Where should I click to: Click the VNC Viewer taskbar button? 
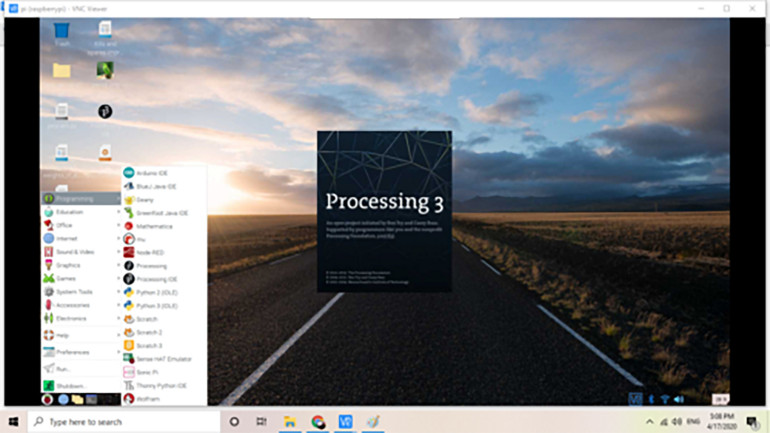pyautogui.click(x=346, y=421)
